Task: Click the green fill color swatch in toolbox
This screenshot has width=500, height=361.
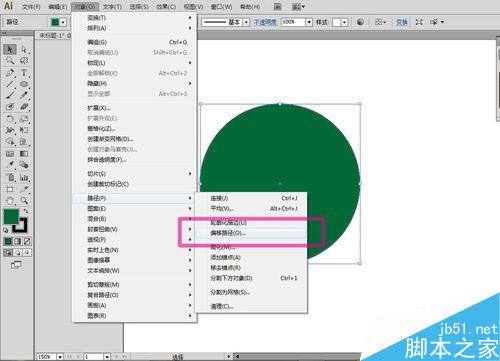Action: (x=11, y=216)
